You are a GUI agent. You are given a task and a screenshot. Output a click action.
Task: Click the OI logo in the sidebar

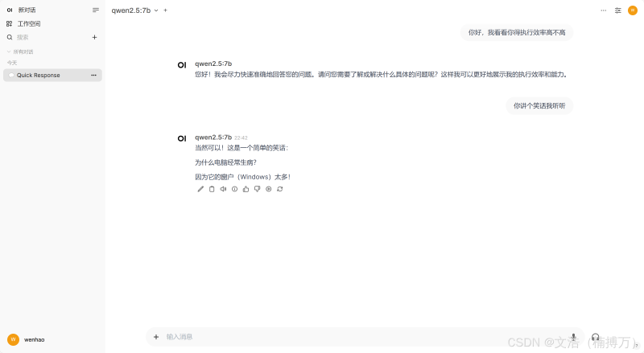10,10
